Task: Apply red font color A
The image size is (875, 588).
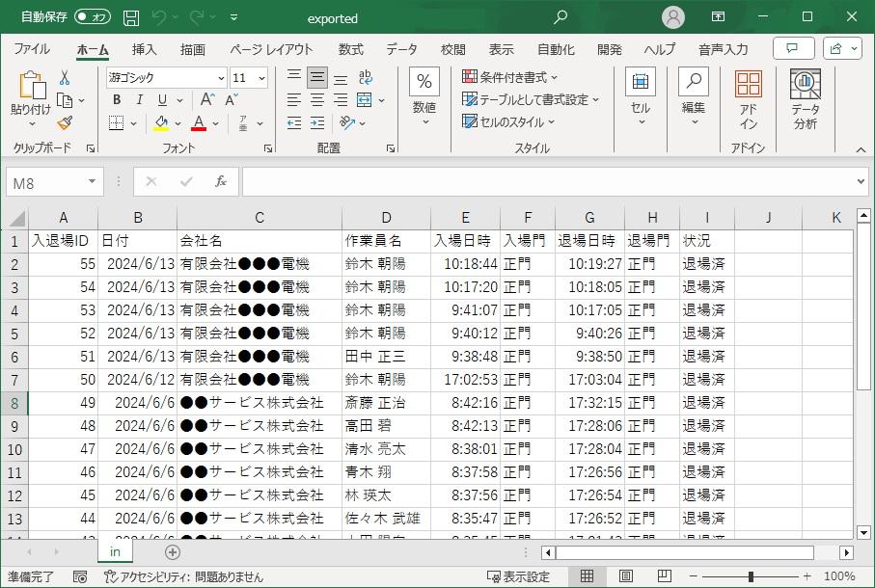Action: (x=199, y=123)
